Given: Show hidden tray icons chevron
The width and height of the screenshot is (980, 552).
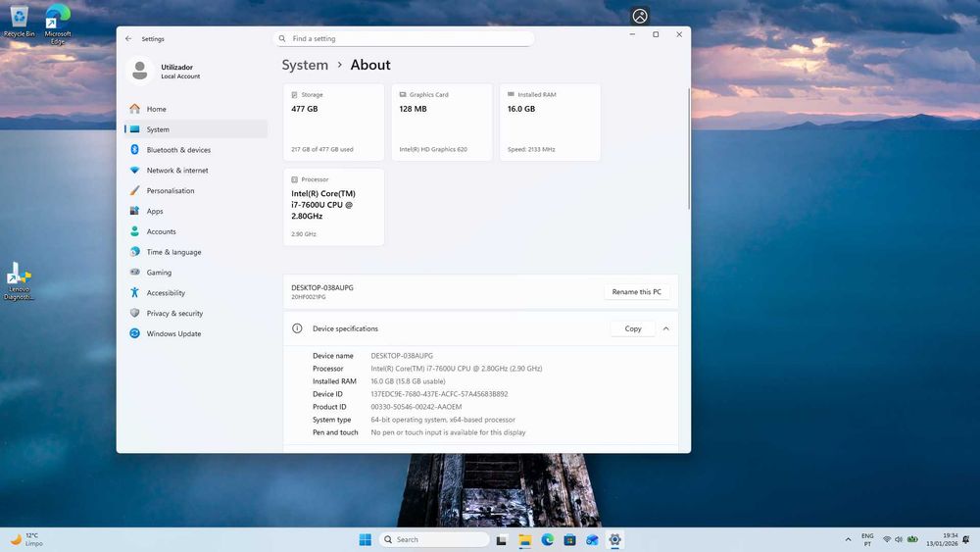Looking at the screenshot, I should point(848,539).
